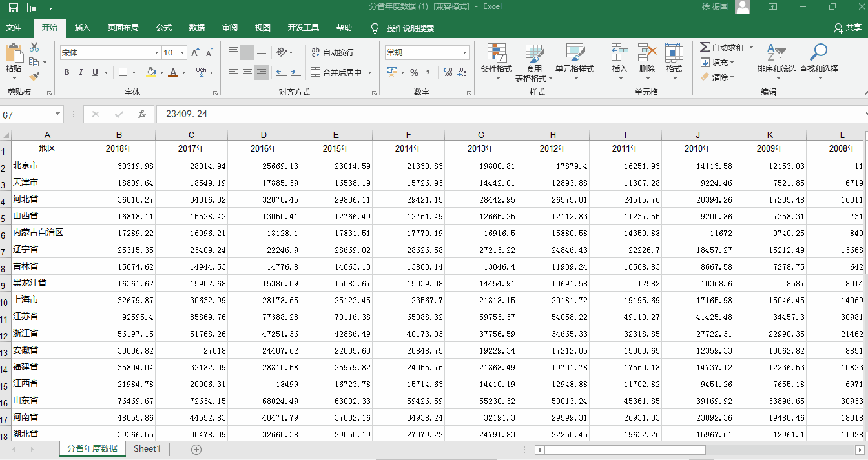
Task: Click AutoSum (自动求和) button
Action: pyautogui.click(x=721, y=47)
